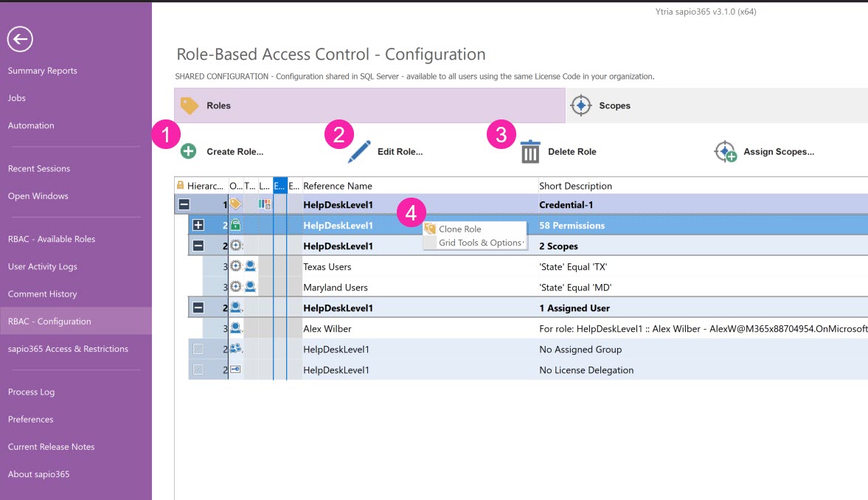
Task: Click the Delete Role trash icon
Action: (530, 151)
